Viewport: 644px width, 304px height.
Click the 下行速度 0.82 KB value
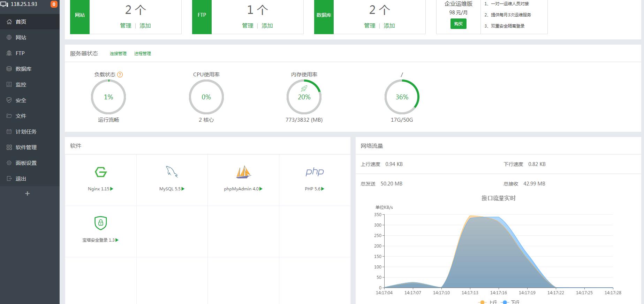[537, 164]
